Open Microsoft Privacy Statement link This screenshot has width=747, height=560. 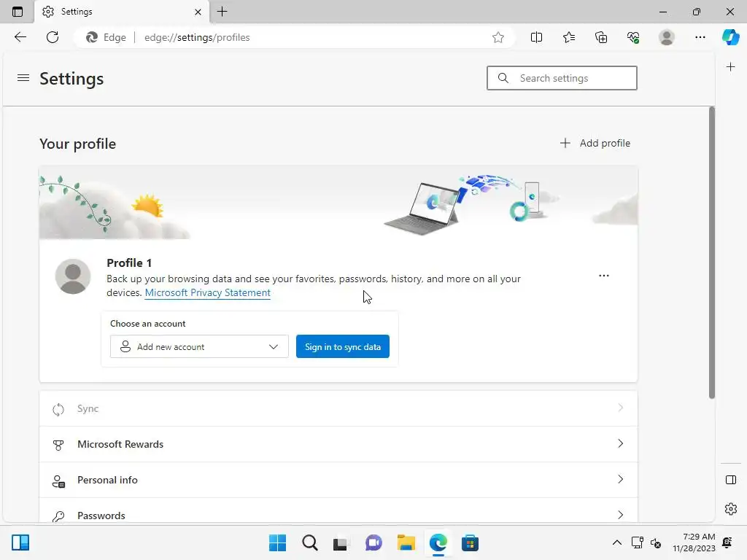[208, 293]
